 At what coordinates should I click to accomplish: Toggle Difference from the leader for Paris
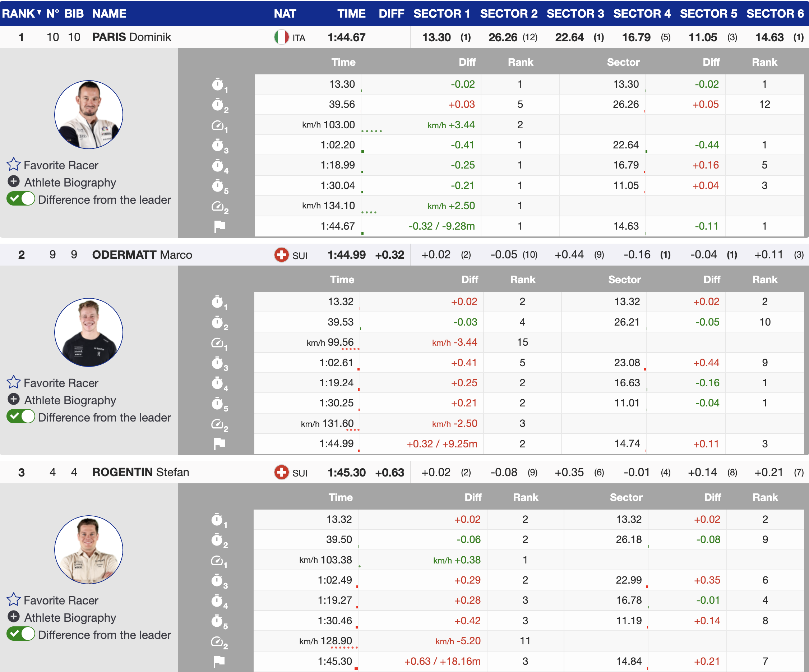pyautogui.click(x=21, y=199)
